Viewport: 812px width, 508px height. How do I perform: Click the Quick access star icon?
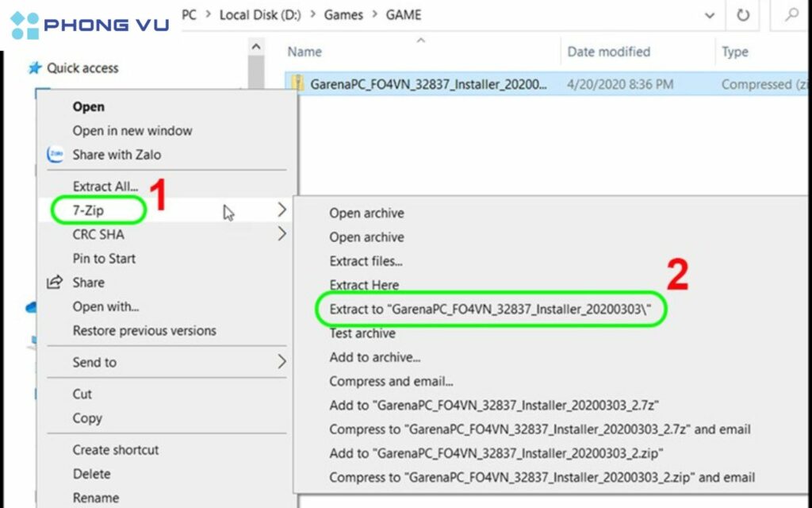(x=35, y=68)
